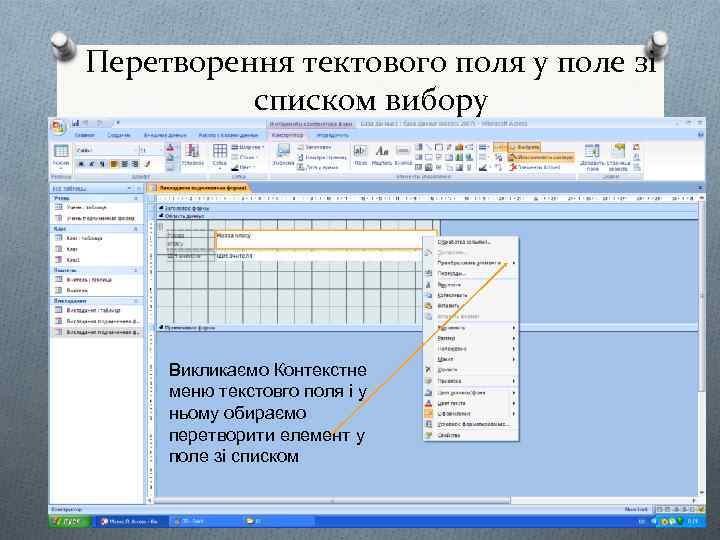Screen dimensions: 720x540
Task: Open the round Office button menu
Action: point(58,126)
